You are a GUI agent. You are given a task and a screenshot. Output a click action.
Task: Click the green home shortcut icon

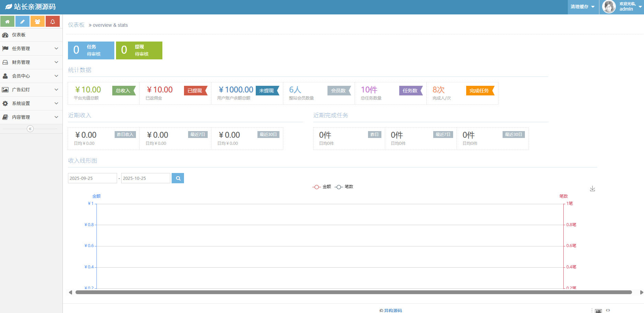[7, 21]
